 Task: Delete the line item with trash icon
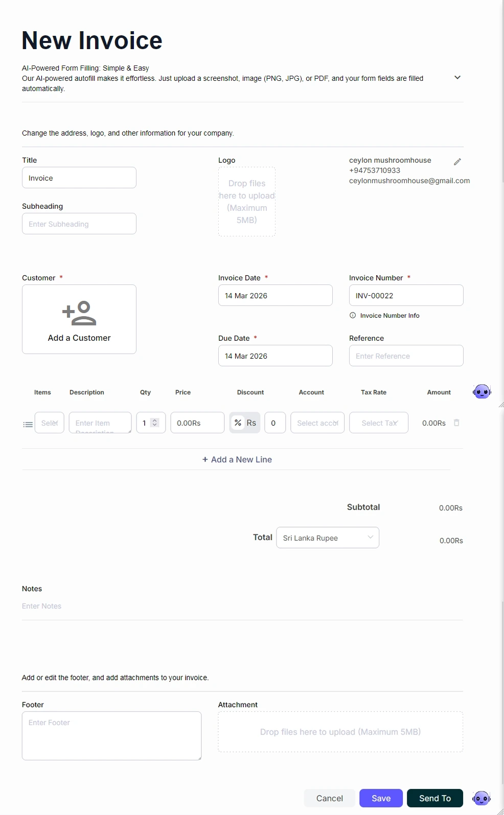tap(456, 423)
